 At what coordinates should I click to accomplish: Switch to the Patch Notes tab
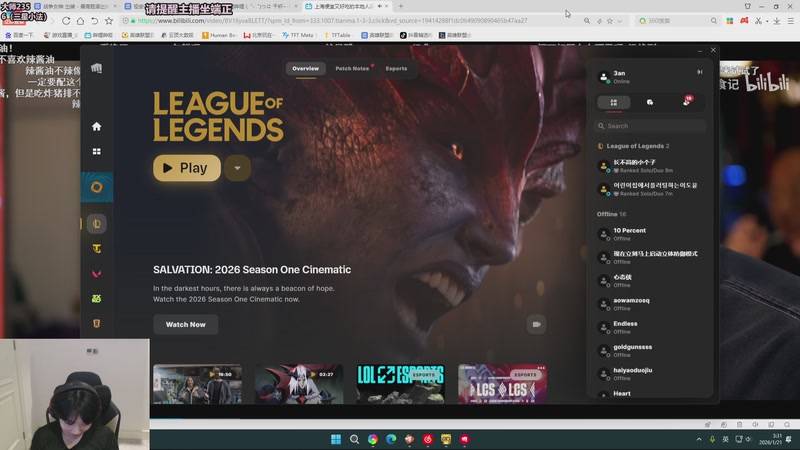click(352, 68)
